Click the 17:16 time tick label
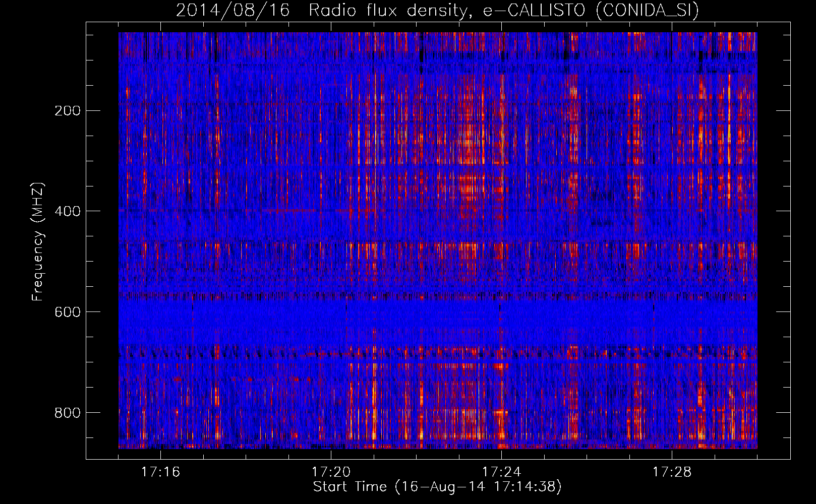This screenshot has width=816, height=504. 160,472
